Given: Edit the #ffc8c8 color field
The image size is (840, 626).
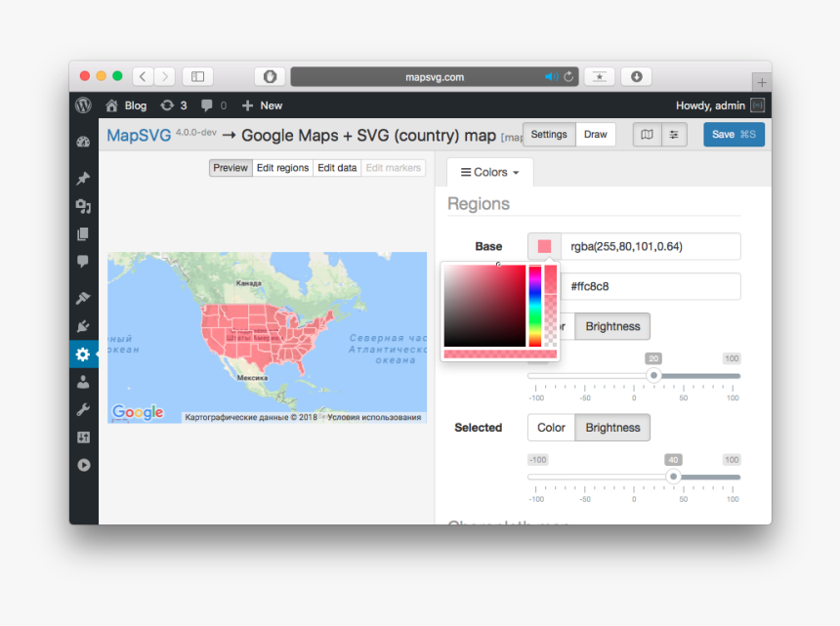Looking at the screenshot, I should (651, 286).
